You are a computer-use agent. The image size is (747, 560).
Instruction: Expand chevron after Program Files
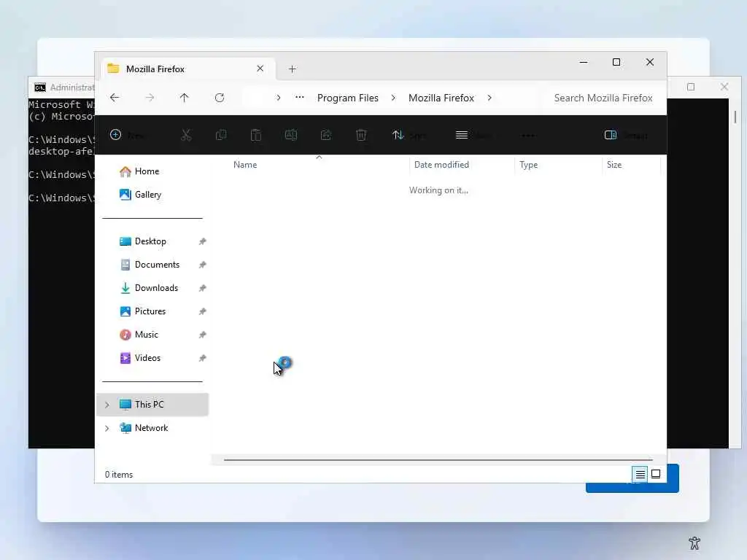click(x=393, y=98)
